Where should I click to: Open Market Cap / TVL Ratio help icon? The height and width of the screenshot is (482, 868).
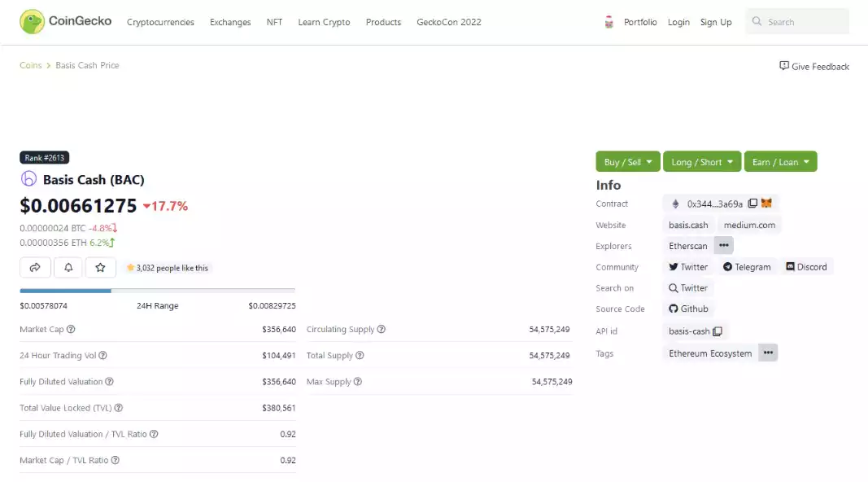116,460
